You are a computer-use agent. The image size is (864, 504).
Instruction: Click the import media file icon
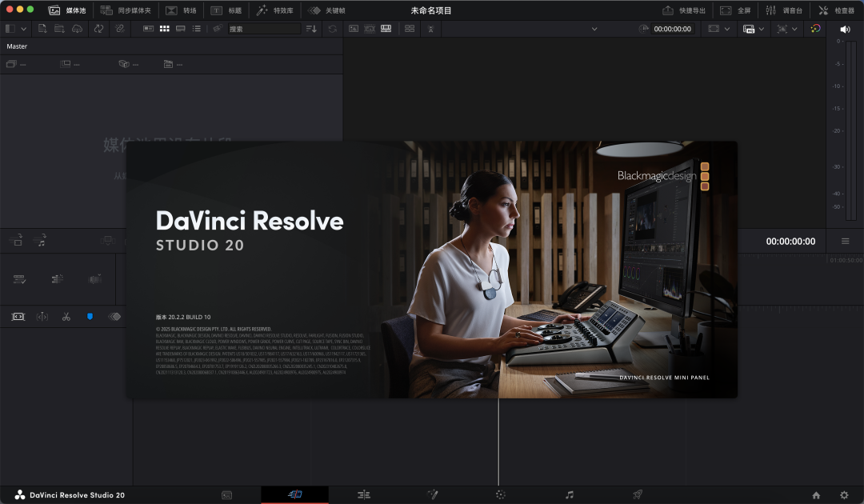click(x=43, y=29)
